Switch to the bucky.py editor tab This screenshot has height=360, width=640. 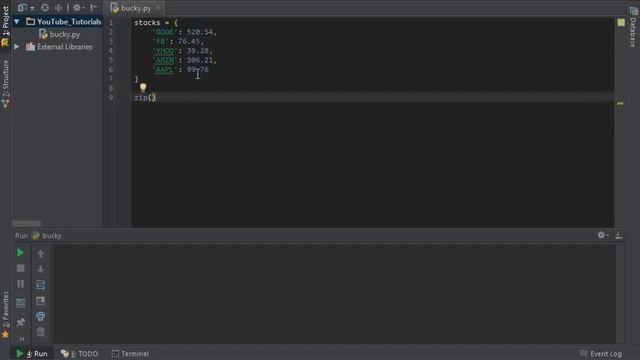[131, 8]
